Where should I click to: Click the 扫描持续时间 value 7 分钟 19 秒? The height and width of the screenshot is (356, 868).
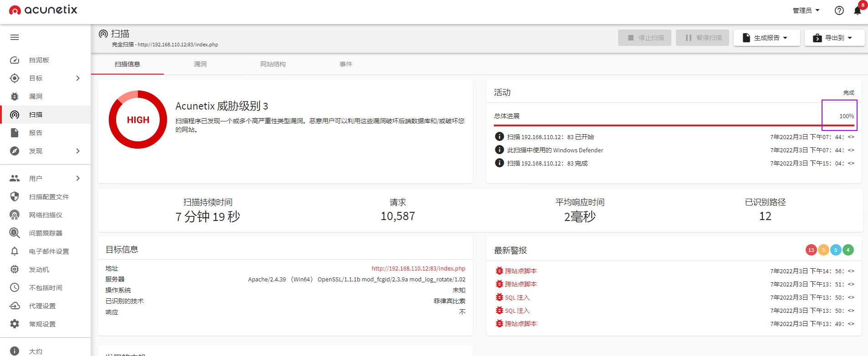[208, 216]
